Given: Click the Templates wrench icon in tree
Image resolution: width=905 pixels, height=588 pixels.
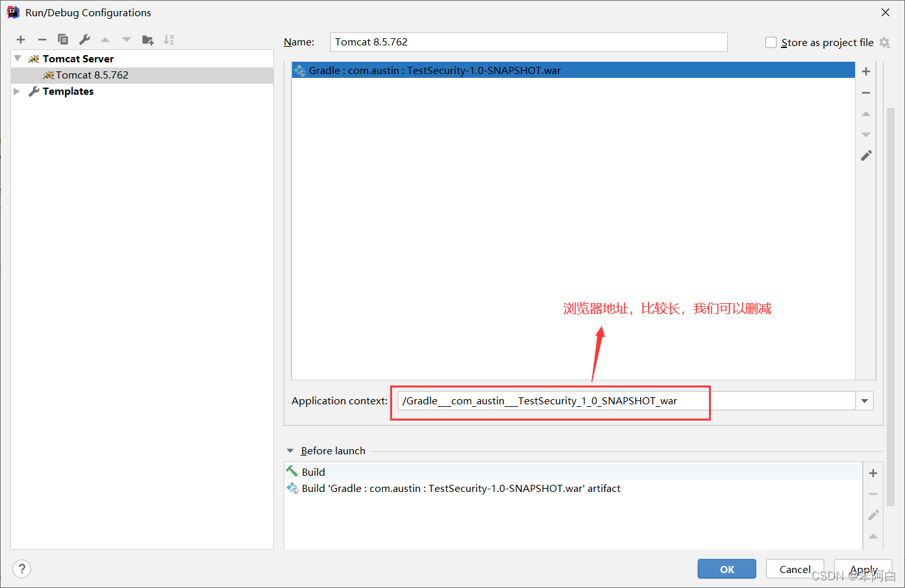Looking at the screenshot, I should coord(34,92).
